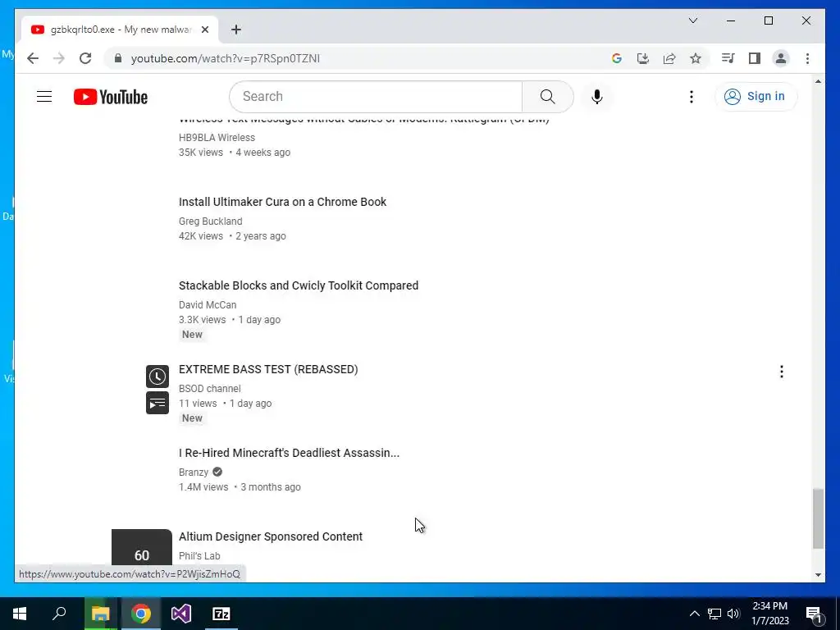This screenshot has width=840, height=630.
Task: Show hidden tray icons chevron
Action: tap(694, 614)
